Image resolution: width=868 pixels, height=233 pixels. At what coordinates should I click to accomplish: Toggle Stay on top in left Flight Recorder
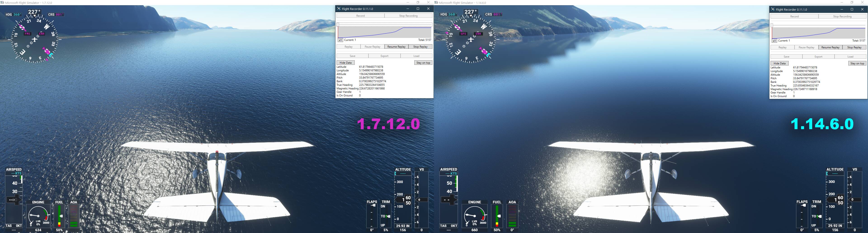click(x=423, y=63)
